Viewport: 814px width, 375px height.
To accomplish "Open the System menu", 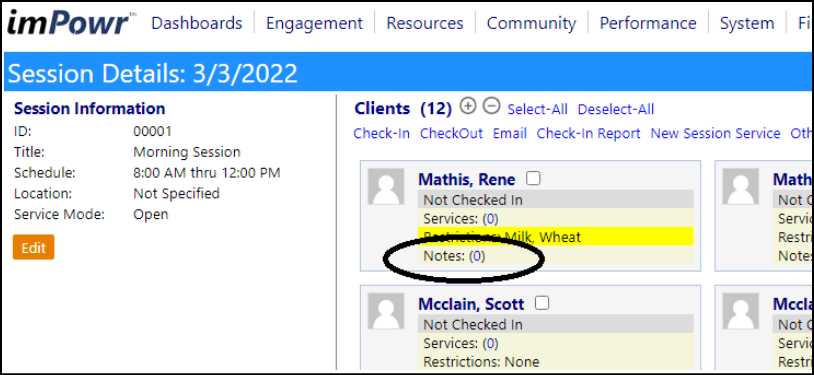I will (747, 23).
